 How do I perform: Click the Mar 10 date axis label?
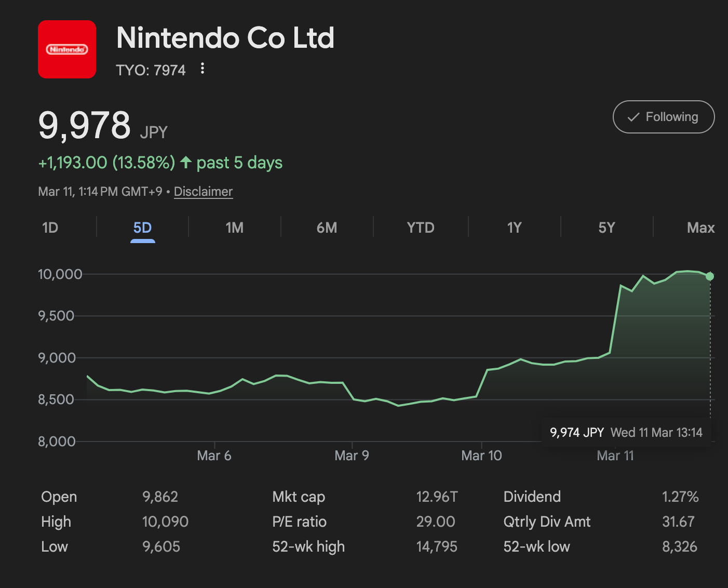pos(481,456)
